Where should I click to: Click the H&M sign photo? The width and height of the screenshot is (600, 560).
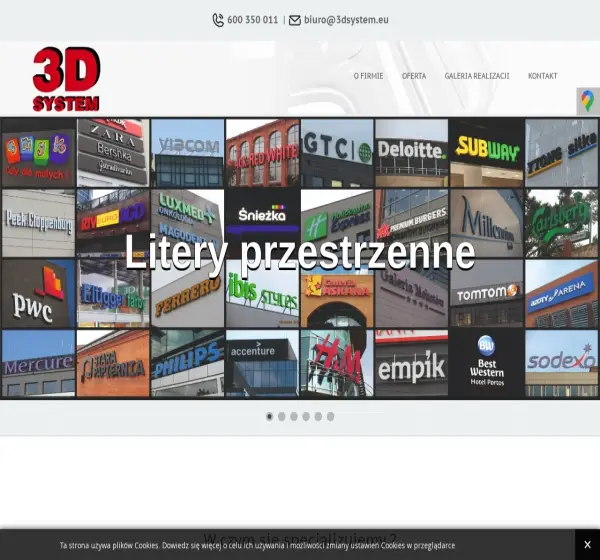(x=337, y=363)
